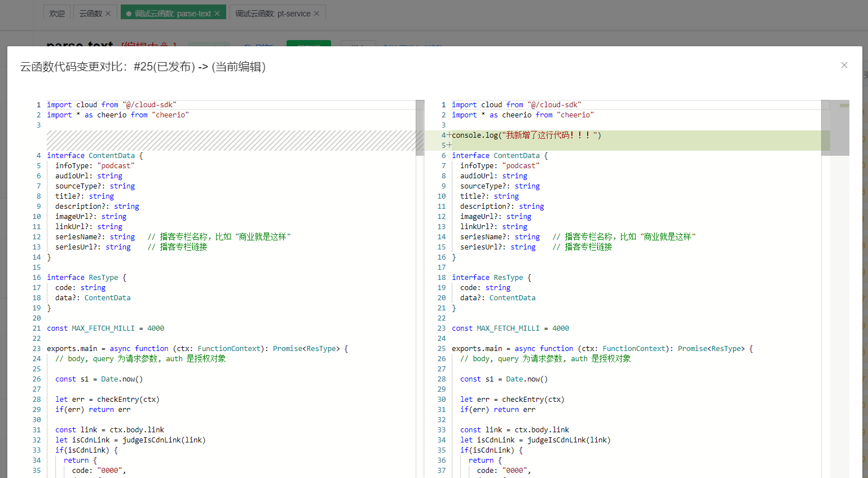Click line number 23 in the left pane

pos(37,349)
